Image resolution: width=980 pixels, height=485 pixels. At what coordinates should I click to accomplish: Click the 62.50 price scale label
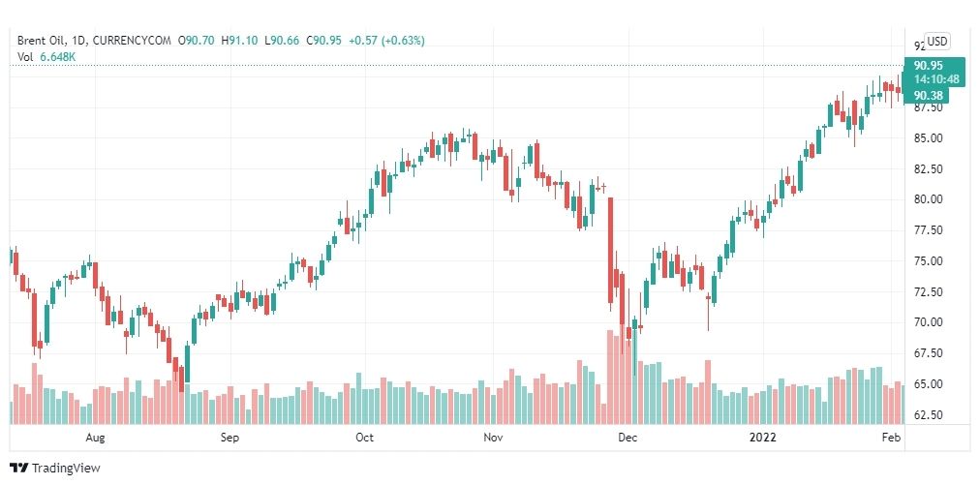928,414
